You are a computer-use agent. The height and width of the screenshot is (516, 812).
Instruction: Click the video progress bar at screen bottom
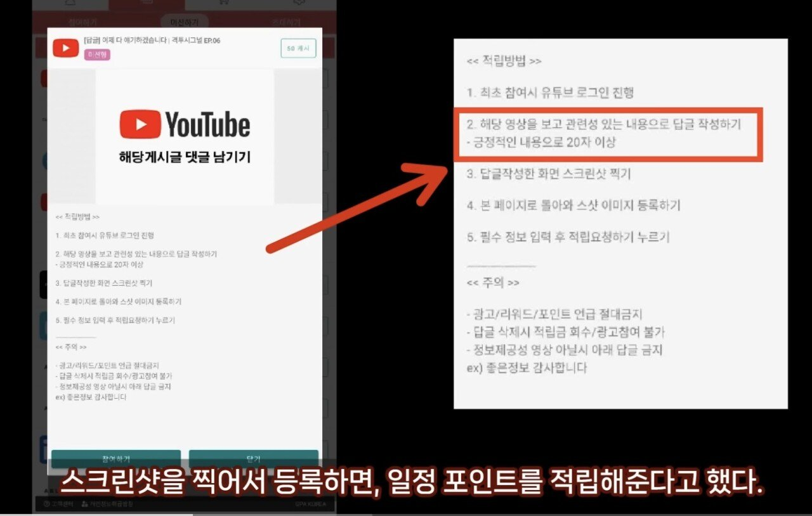pos(406,514)
